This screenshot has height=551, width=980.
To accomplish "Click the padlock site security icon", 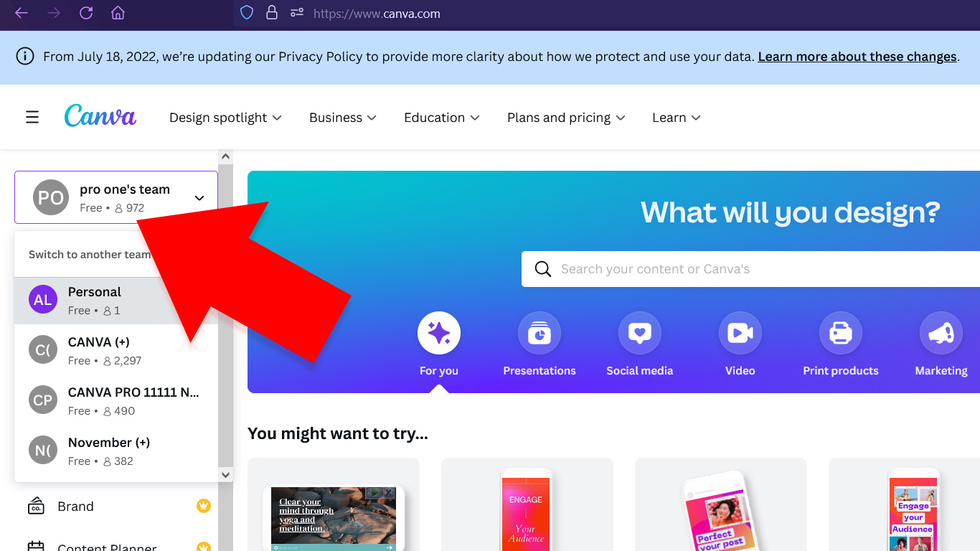I will (x=271, y=13).
